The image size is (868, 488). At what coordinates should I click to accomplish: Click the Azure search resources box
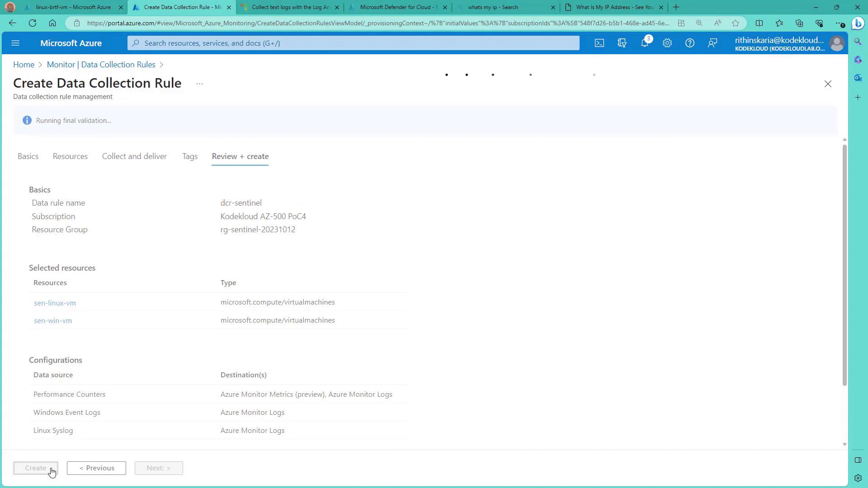point(353,43)
